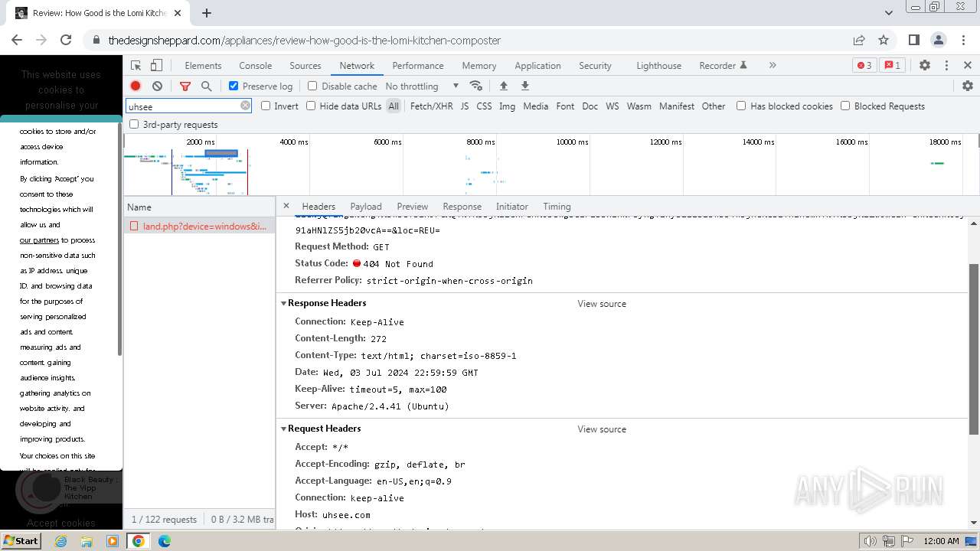Screen dimensions: 980x551
Task: Filter requests by JS
Action: (x=465, y=106)
